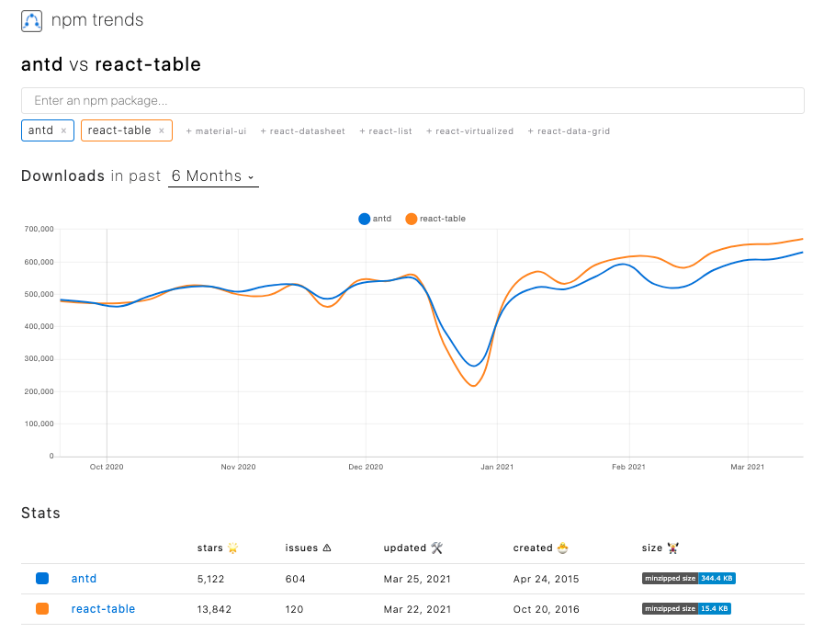Click the orange square swatch beside react-table row
The width and height of the screenshot is (824, 644).
[41, 608]
